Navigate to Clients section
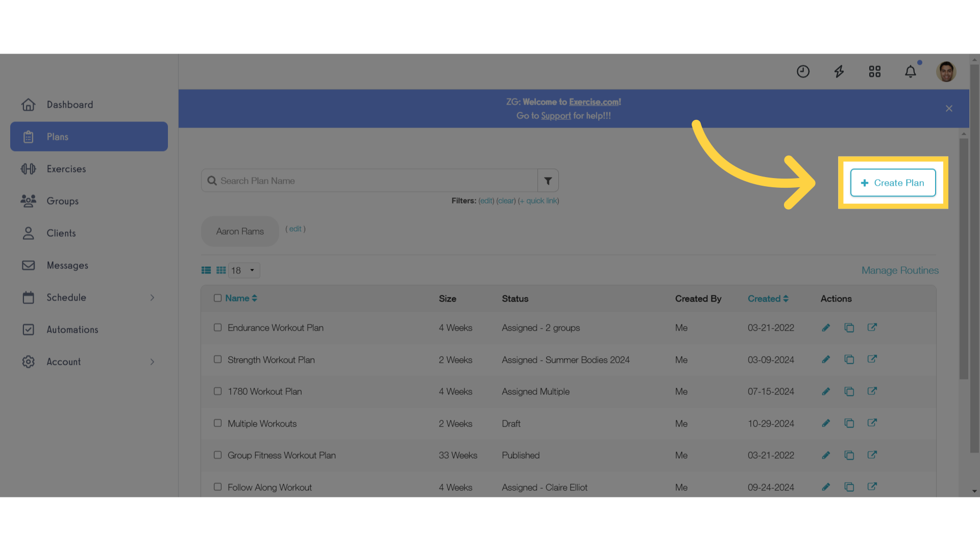 click(x=60, y=233)
